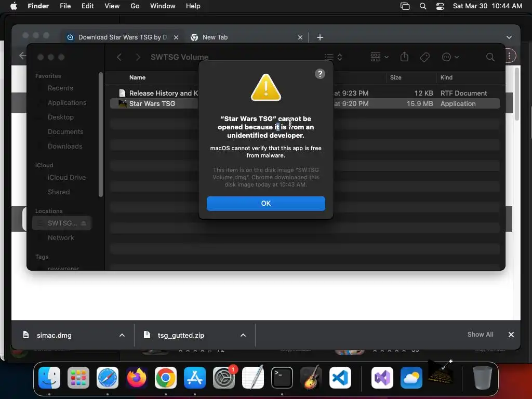Close the New Tab tab
Image resolution: width=532 pixels, height=399 pixels.
coord(300,37)
